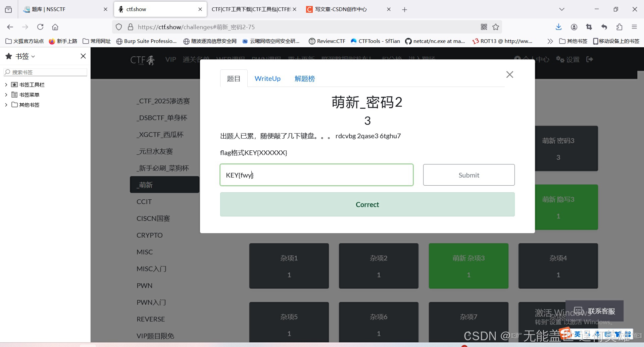Bookmark this page via the star icon
Screen dimensions: 644x347
tap(496, 27)
